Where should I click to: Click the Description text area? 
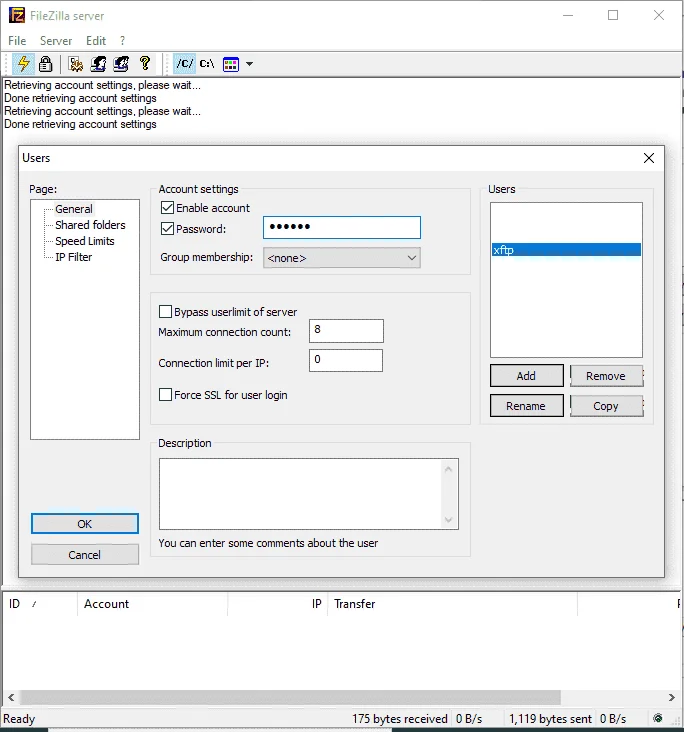point(309,494)
